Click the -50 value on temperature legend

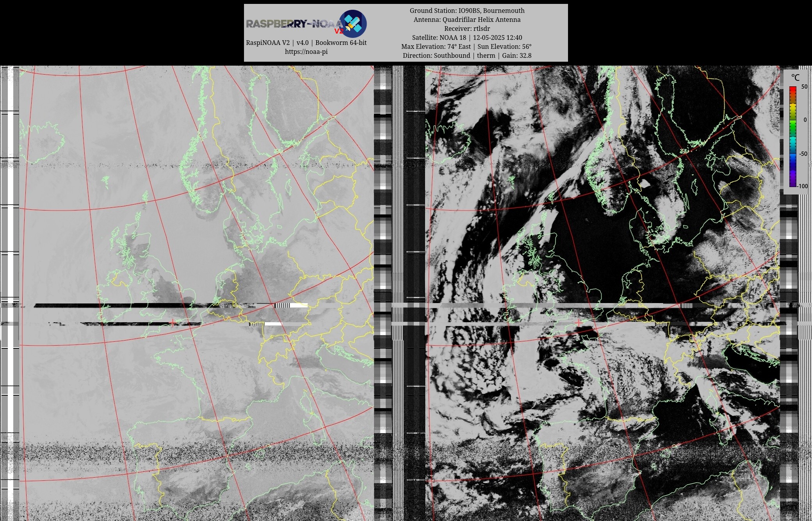803,153
